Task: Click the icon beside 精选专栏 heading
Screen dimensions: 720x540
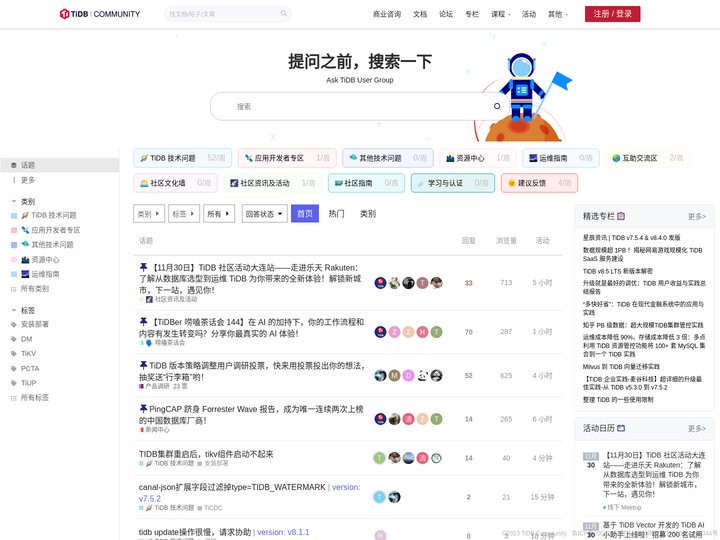Action: click(x=621, y=216)
